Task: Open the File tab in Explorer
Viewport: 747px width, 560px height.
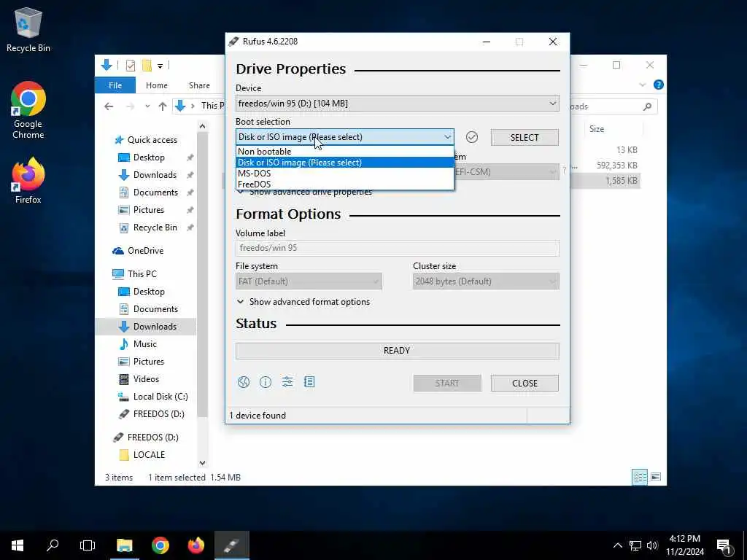Action: [115, 85]
